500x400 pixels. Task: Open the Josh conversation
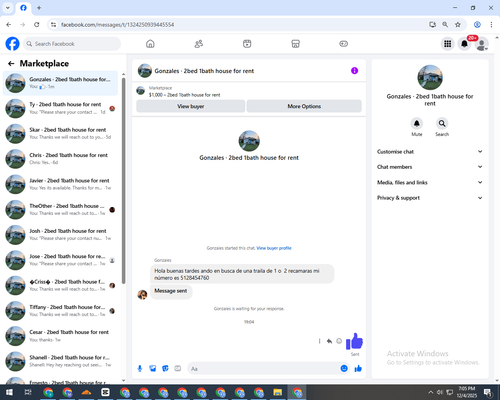pos(60,235)
